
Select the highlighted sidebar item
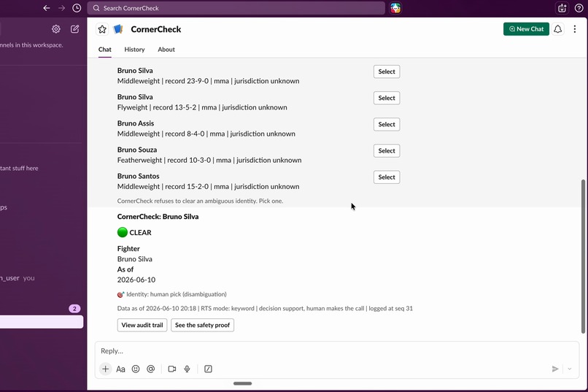42,322
